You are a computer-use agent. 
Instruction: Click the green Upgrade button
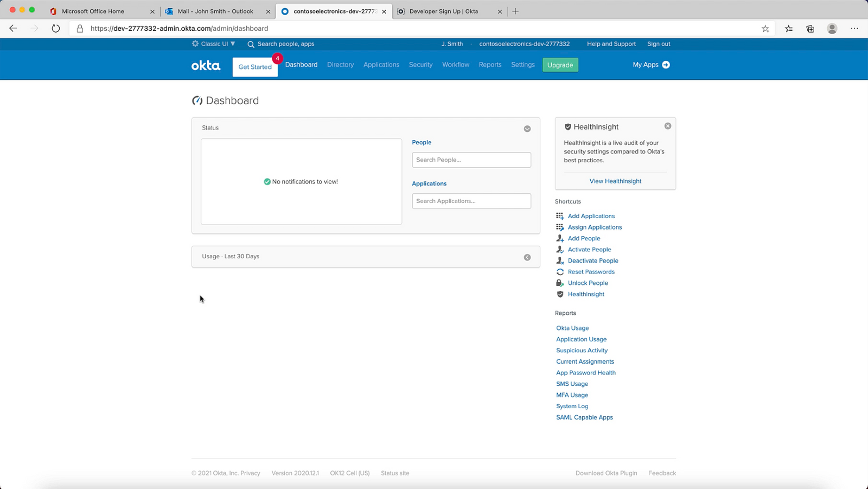[x=560, y=65]
